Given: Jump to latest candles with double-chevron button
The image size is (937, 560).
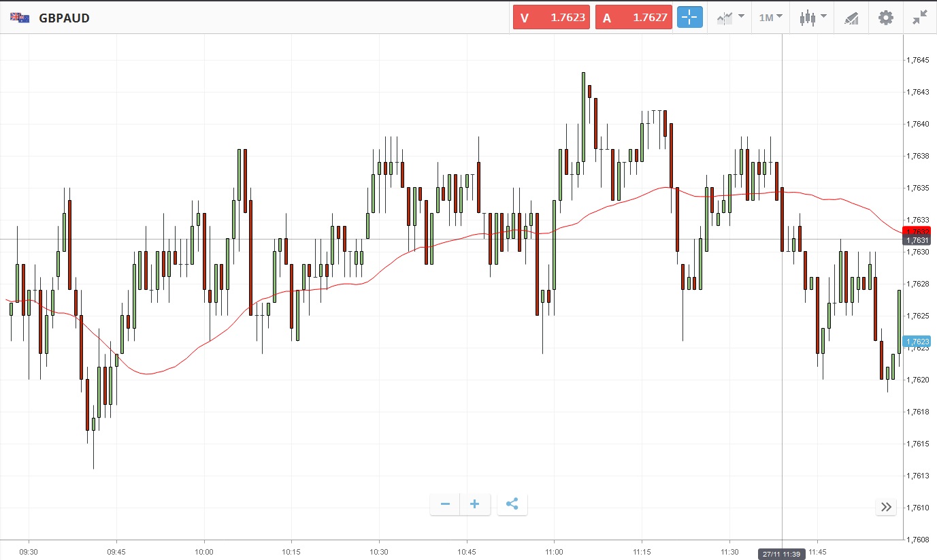Looking at the screenshot, I should pos(886,506).
